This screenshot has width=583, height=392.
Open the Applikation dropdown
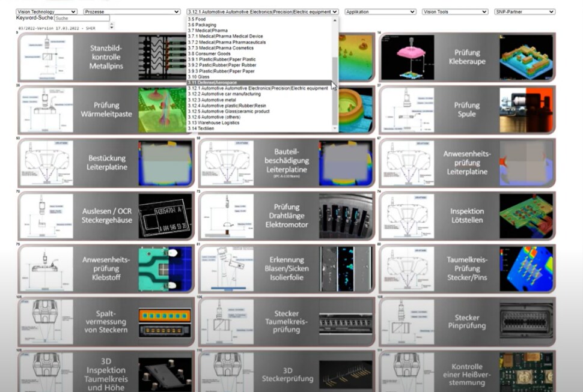click(380, 11)
